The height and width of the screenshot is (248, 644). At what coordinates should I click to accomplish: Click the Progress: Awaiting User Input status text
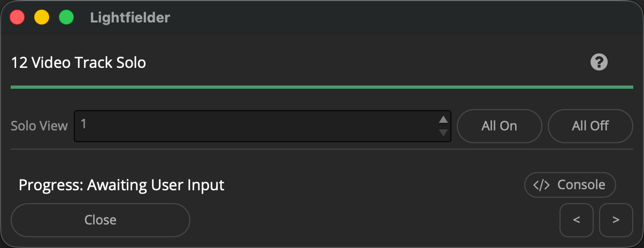[121, 185]
